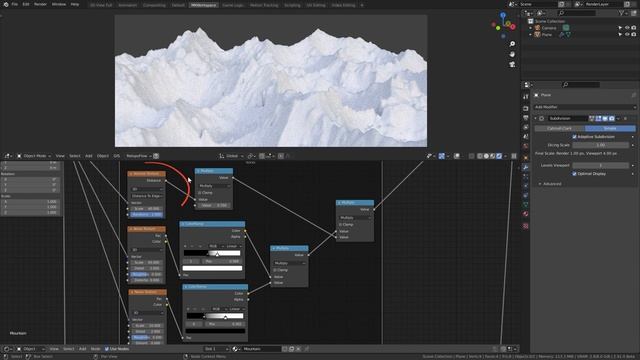Open the Slot 1 material slot dropdown
The height and width of the screenshot is (360, 640).
coord(216,349)
